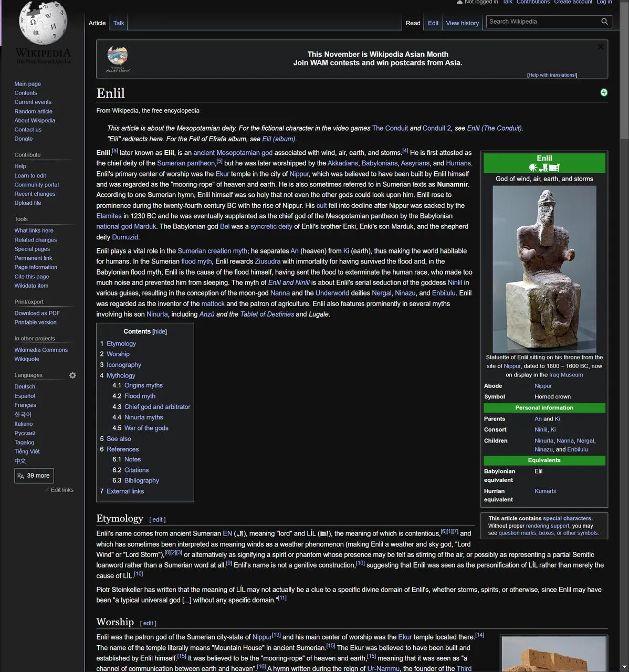Open the View history tab

point(463,23)
